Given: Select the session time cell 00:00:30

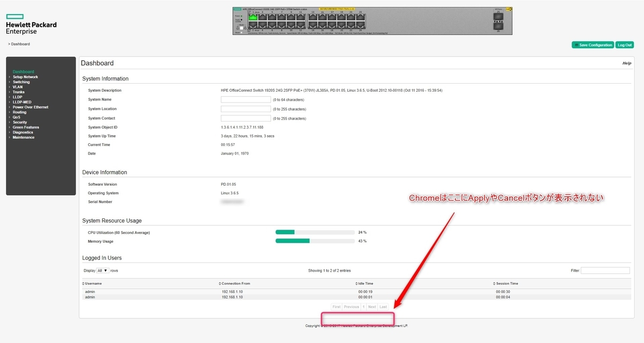Looking at the screenshot, I should click(503, 292).
